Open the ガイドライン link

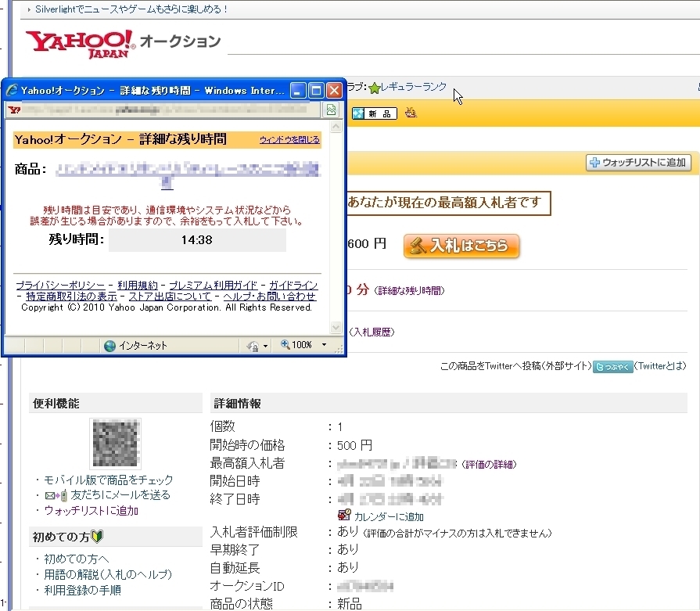point(293,285)
